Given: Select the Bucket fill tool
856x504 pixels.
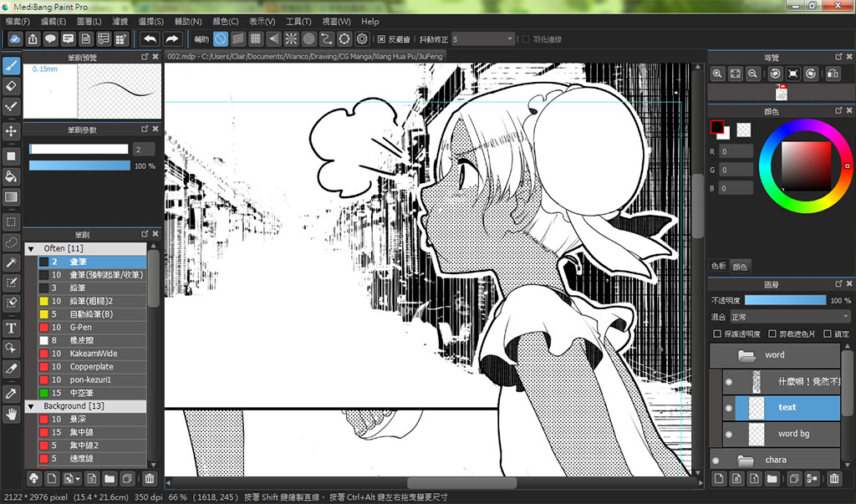Looking at the screenshot, I should (x=12, y=176).
